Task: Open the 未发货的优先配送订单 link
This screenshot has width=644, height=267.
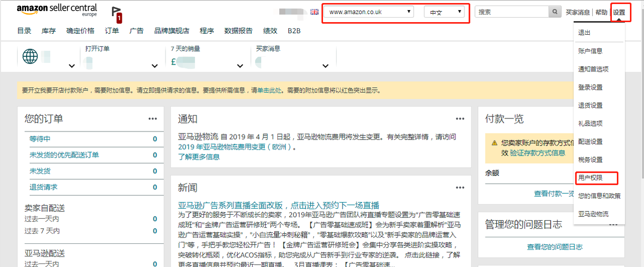Action: (x=64, y=155)
